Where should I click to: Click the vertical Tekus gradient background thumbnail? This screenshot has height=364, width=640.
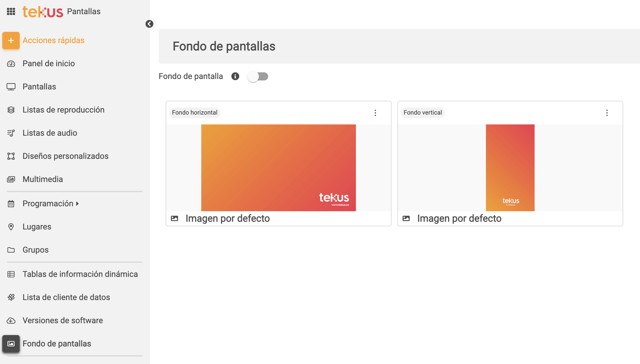[510, 168]
